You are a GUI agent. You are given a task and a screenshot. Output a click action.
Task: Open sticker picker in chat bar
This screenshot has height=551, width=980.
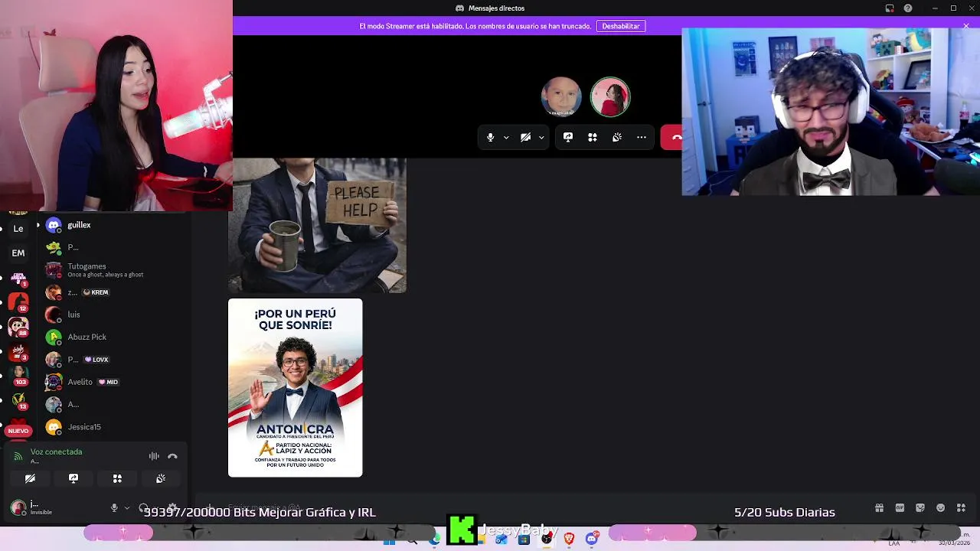click(x=920, y=508)
